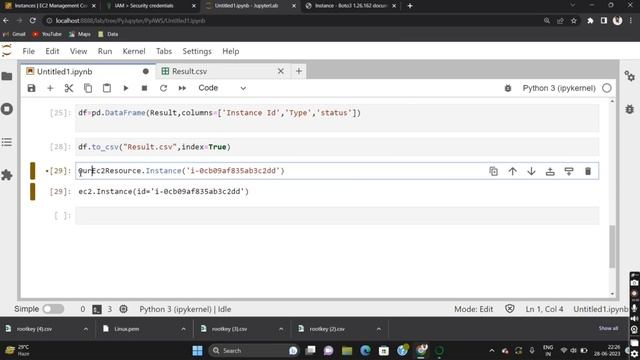Duplicate the active cell icon
Image resolution: width=640 pixels, height=360 pixels.
pyautogui.click(x=493, y=171)
